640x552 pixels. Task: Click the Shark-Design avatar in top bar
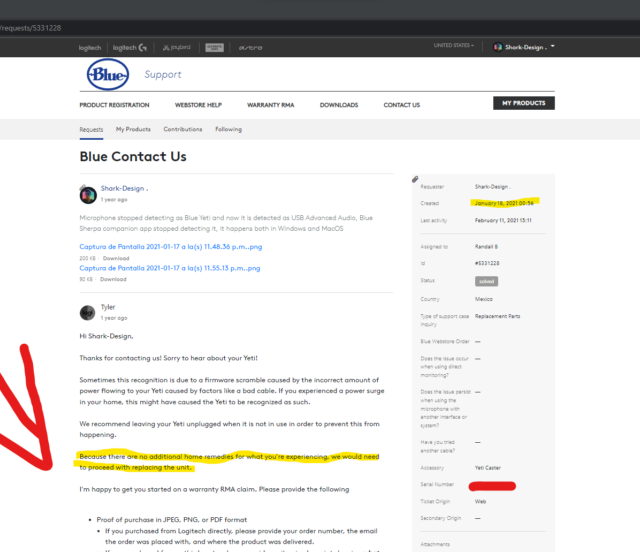coord(498,47)
